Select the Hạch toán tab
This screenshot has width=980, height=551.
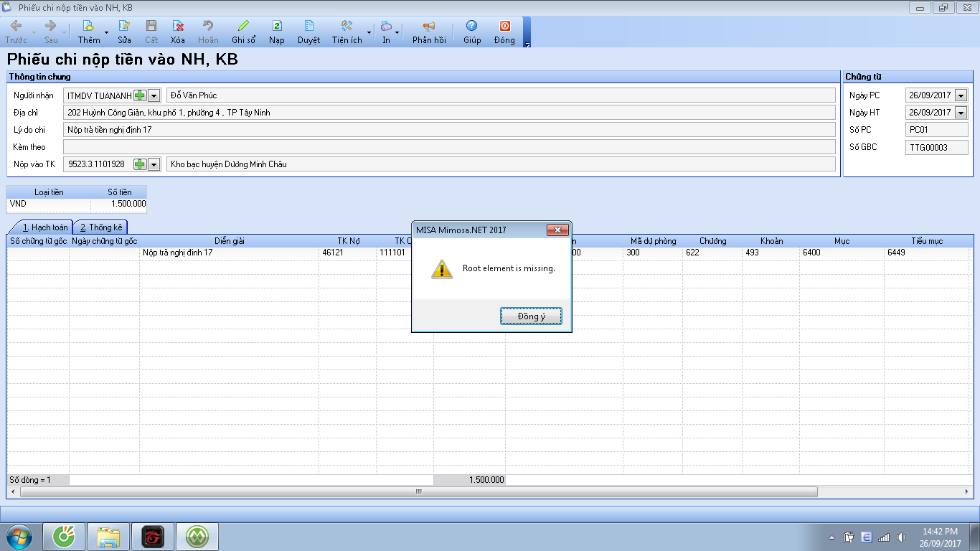point(44,227)
